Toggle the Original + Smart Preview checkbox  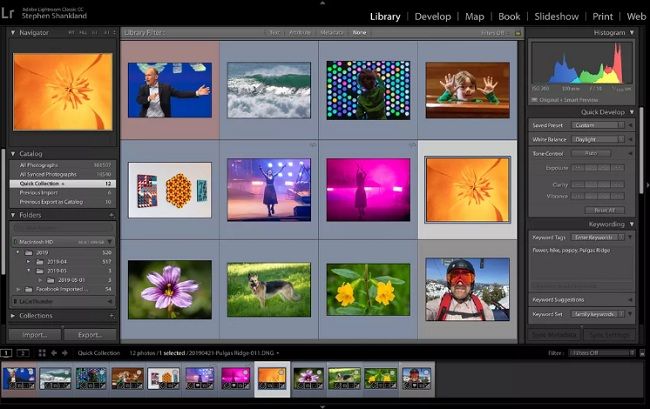pos(535,100)
